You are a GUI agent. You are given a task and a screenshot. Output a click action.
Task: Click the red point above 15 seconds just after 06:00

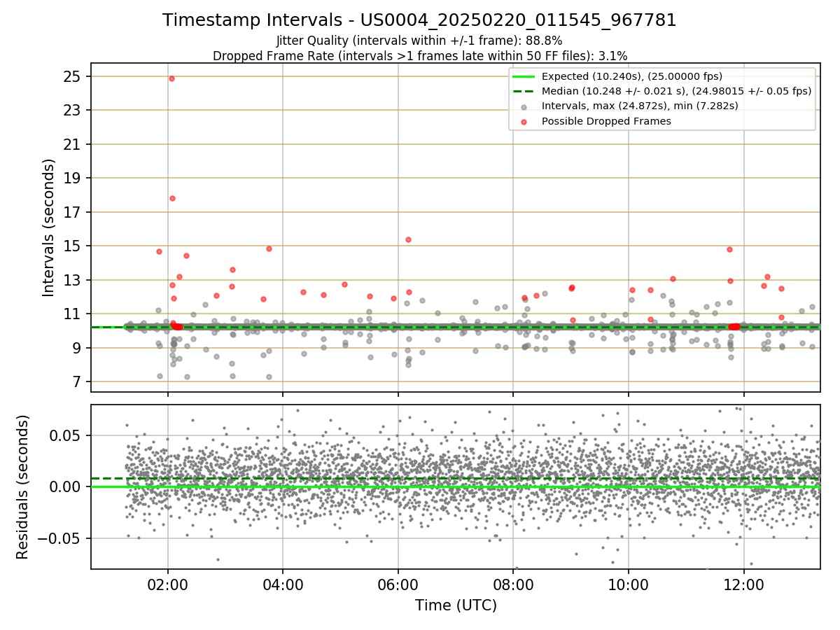[408, 239]
